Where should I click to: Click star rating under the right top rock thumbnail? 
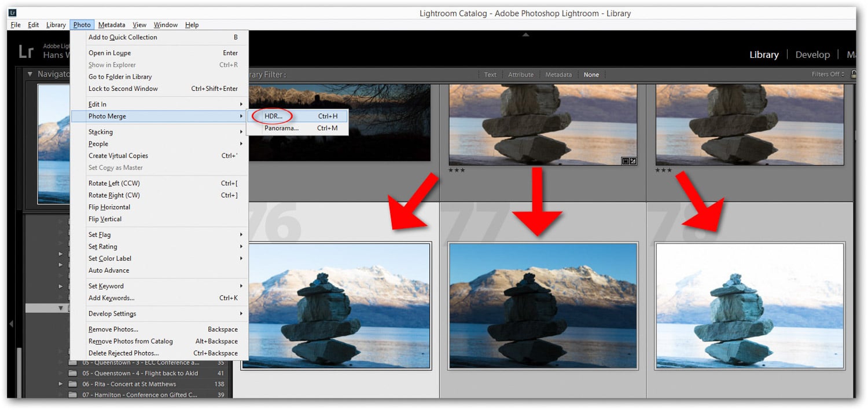(x=663, y=170)
